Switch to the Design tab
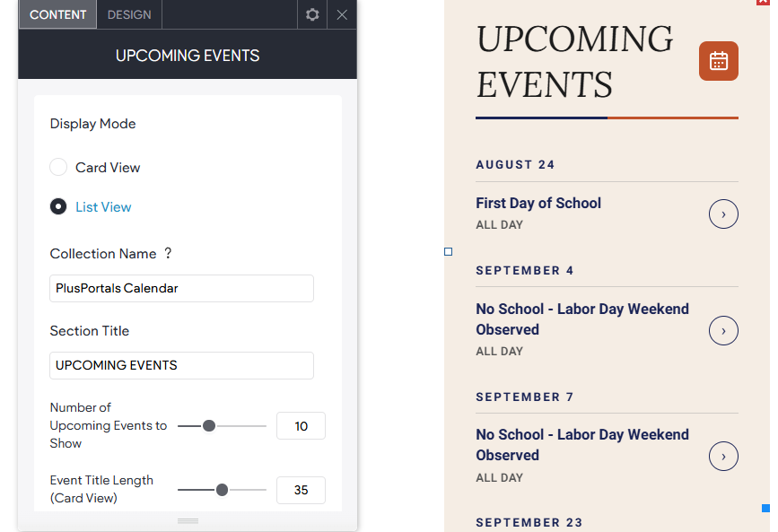The width and height of the screenshot is (778, 532). coord(129,14)
